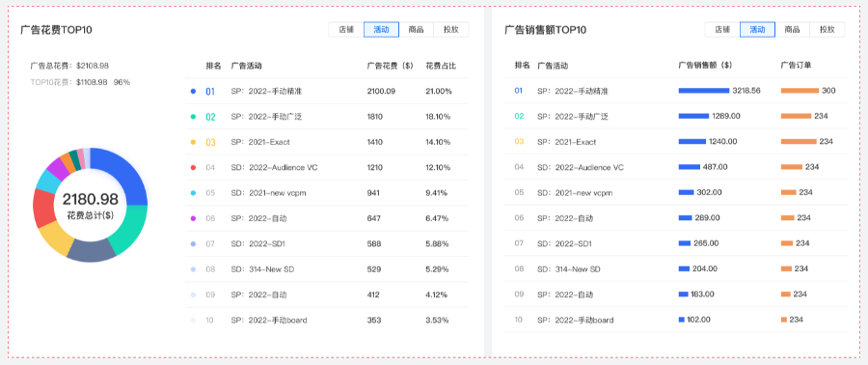Click the sales value 204.00
868x365 pixels.
[x=705, y=268]
